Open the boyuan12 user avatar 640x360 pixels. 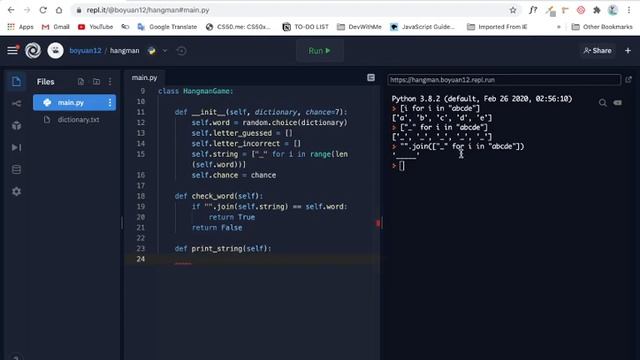56,51
